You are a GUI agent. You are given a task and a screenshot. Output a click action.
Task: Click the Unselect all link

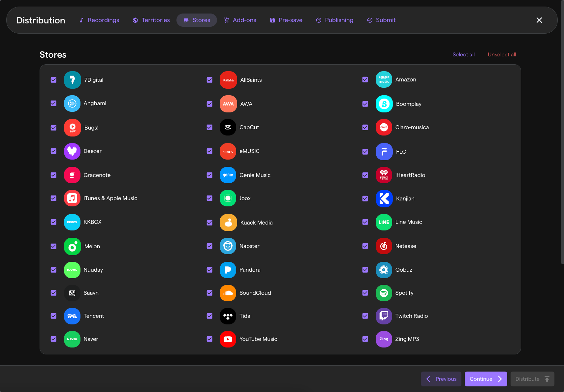pyautogui.click(x=502, y=55)
